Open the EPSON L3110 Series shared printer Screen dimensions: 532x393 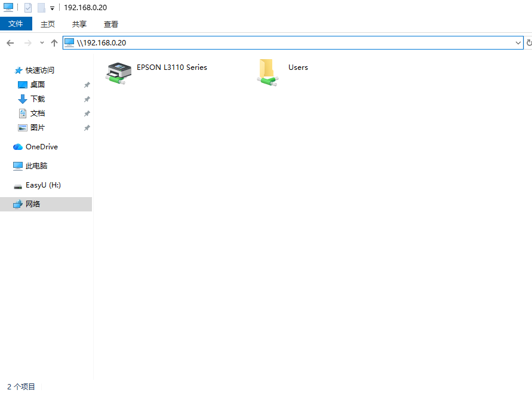[119, 72]
